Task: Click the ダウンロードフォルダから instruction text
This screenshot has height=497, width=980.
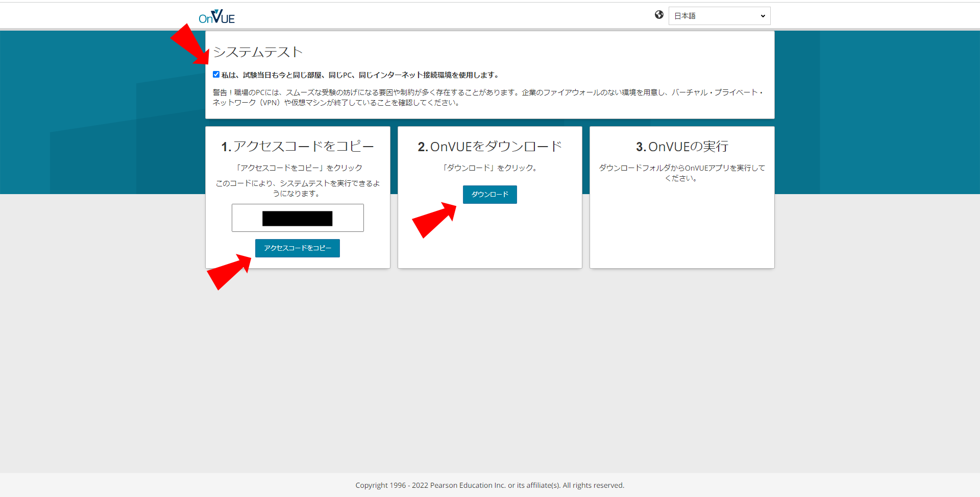Action: point(682,173)
